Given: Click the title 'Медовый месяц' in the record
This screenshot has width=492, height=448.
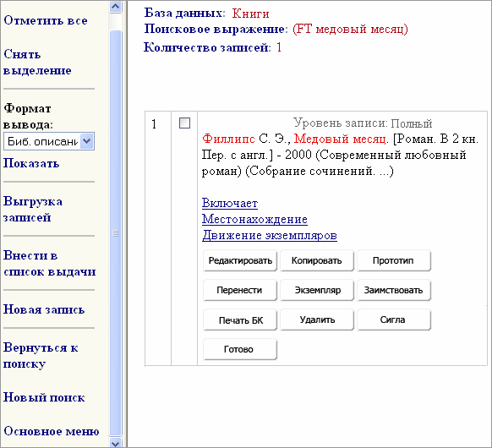Looking at the screenshot, I should click(341, 139).
